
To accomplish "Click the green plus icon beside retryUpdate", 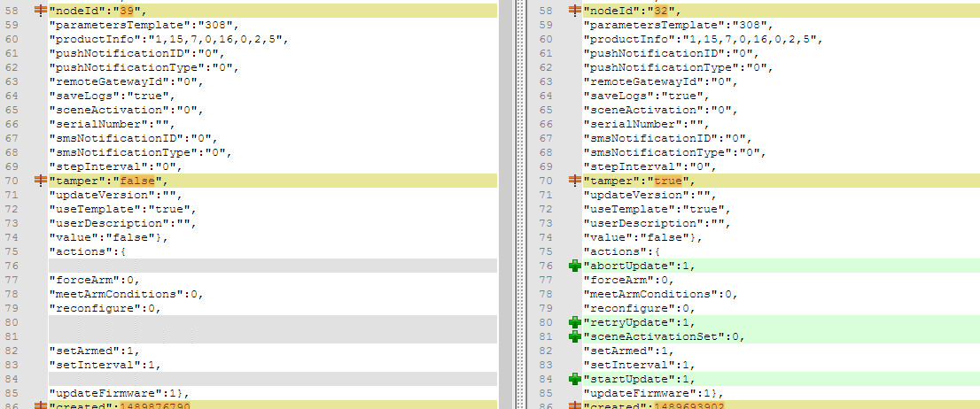I will [575, 322].
